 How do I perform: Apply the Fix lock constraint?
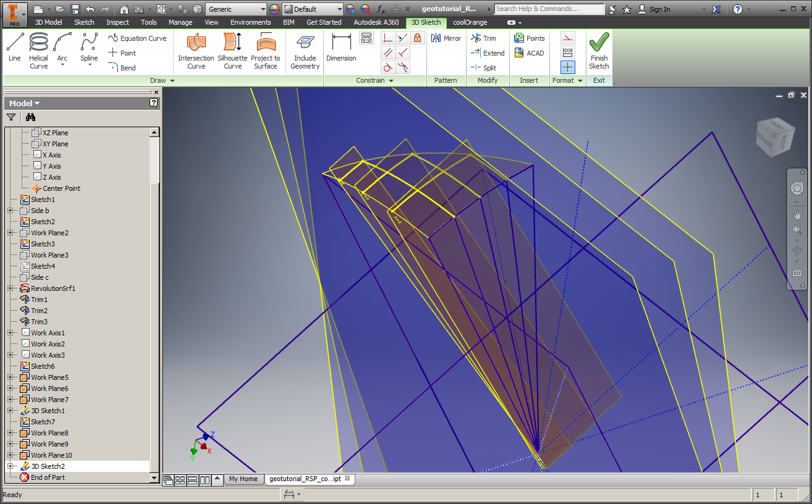pyautogui.click(x=418, y=38)
